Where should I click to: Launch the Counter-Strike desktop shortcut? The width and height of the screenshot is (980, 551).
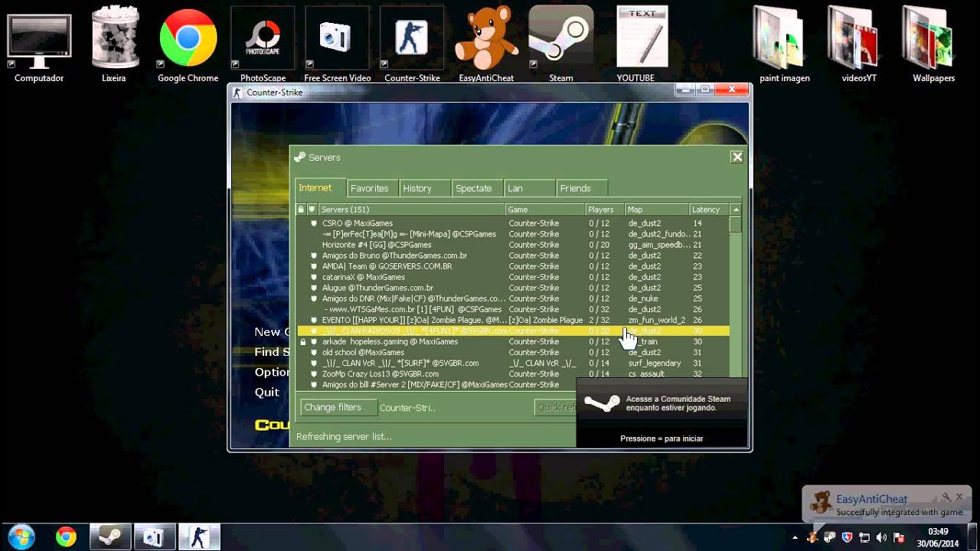tap(412, 44)
